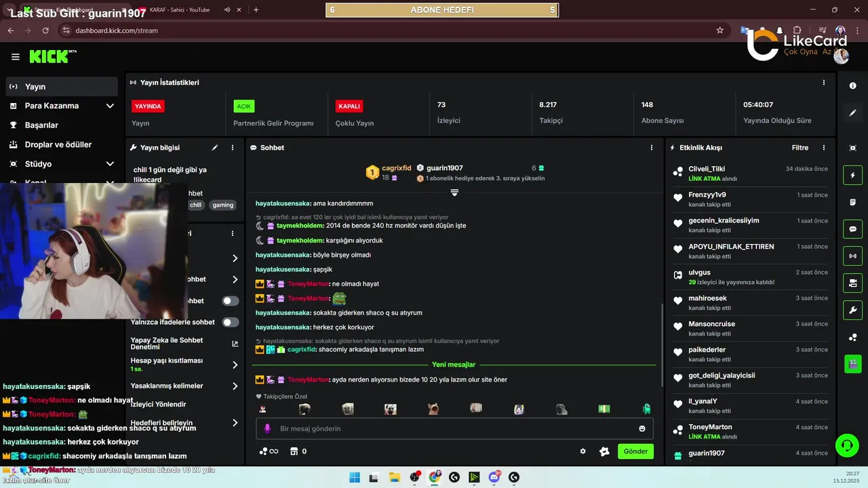Open emoji picker in message box
Image resolution: width=868 pixels, height=488 pixels.
click(x=642, y=428)
